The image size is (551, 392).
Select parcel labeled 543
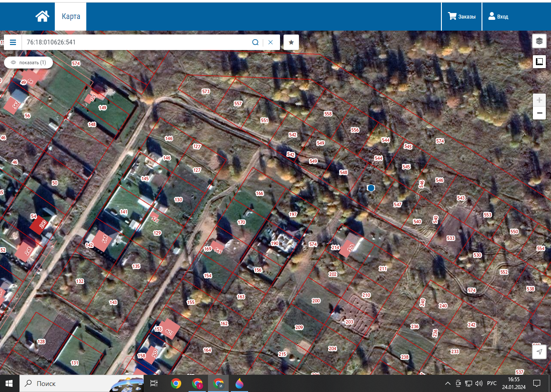[x=461, y=198]
